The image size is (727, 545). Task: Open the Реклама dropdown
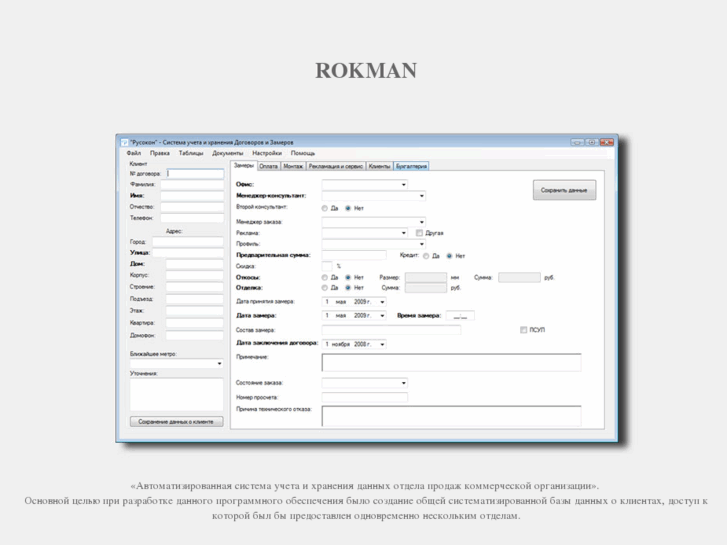coord(403,233)
